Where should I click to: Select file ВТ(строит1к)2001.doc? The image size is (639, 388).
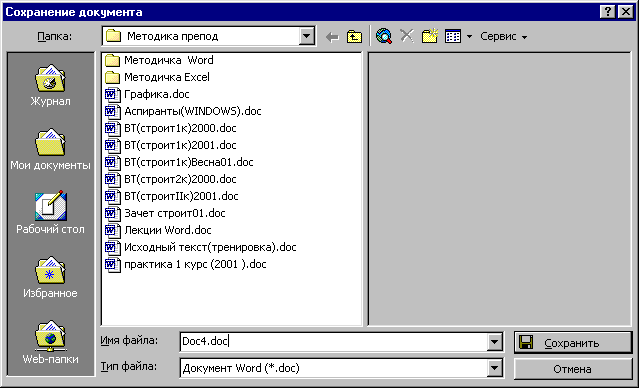click(171, 146)
